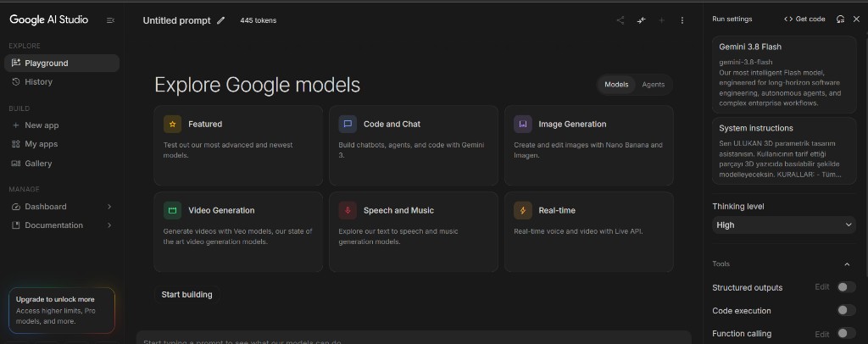Click the Explore Google models heading
Viewport: 868px width, 344px height.
(257, 86)
